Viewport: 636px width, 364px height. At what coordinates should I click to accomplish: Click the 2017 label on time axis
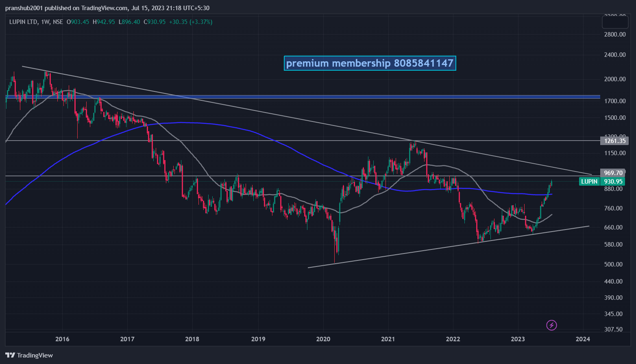tap(127, 339)
